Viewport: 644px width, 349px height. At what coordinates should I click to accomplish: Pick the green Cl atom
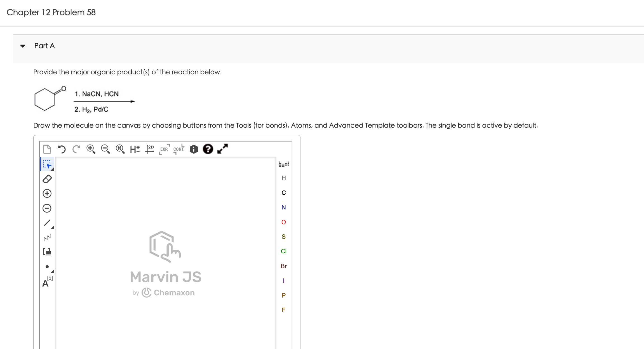click(284, 251)
